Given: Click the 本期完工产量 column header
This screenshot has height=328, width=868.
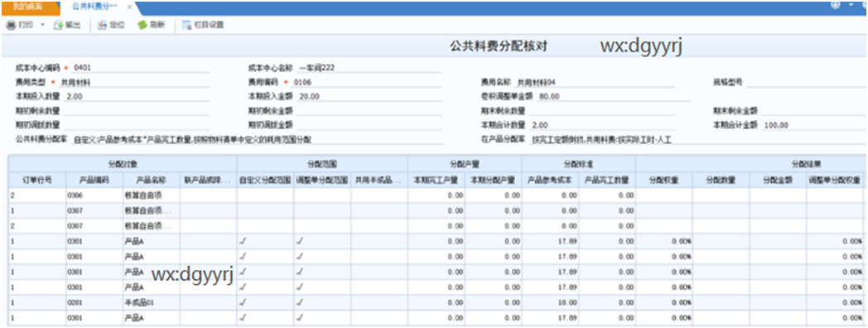Looking at the screenshot, I should [436, 180].
